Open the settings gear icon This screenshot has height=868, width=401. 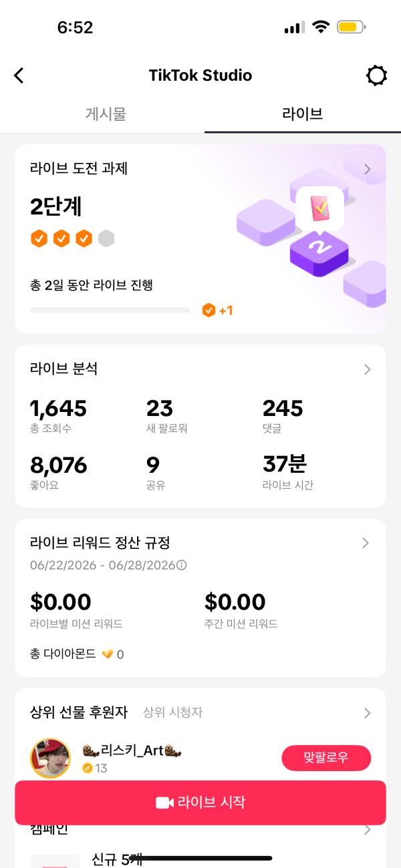point(377,75)
